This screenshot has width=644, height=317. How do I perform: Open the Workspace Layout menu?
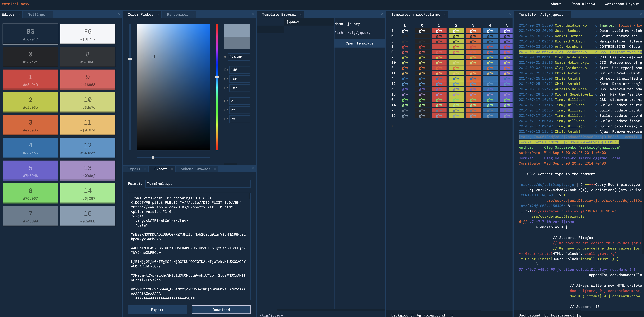pyautogui.click(x=621, y=4)
